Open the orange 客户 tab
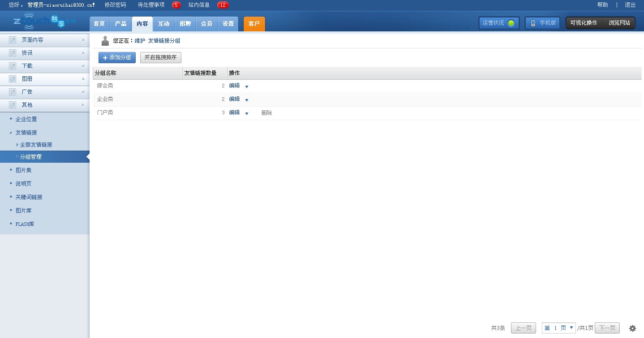The width and height of the screenshot is (644, 338). point(254,24)
